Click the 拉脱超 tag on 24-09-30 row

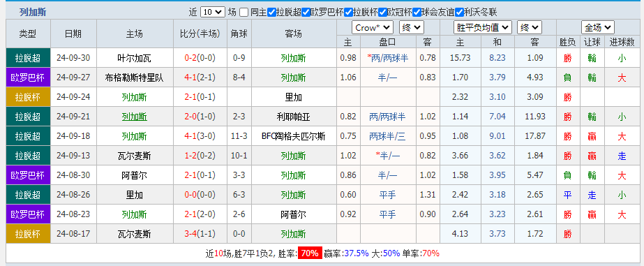pos(29,58)
